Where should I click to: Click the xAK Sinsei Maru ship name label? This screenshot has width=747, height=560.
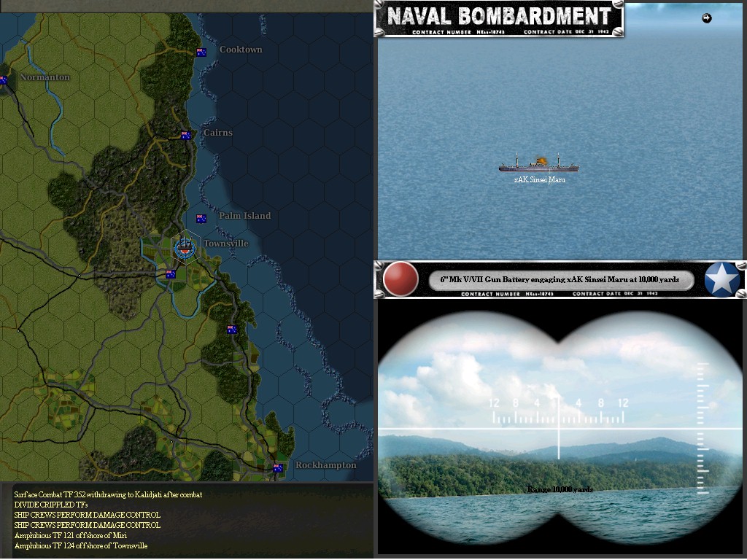[x=539, y=179]
